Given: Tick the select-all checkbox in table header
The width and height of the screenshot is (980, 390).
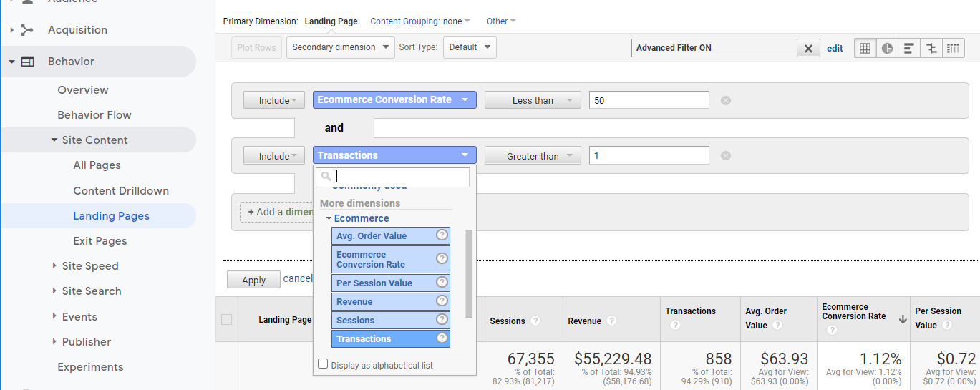Looking at the screenshot, I should [x=227, y=320].
